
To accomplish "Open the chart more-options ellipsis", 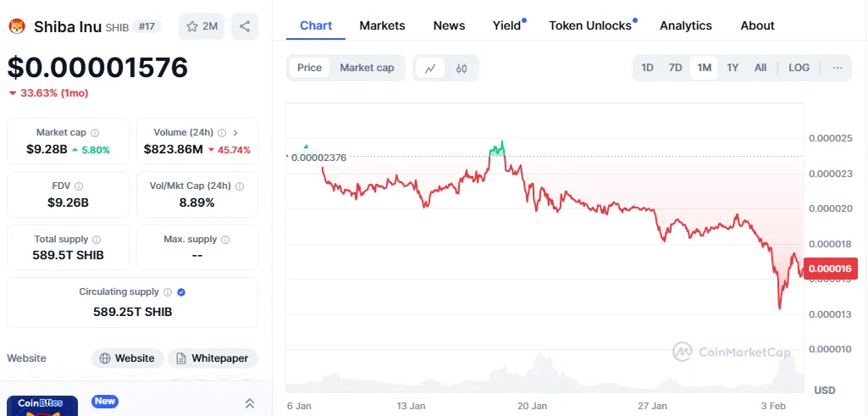I will click(x=838, y=68).
